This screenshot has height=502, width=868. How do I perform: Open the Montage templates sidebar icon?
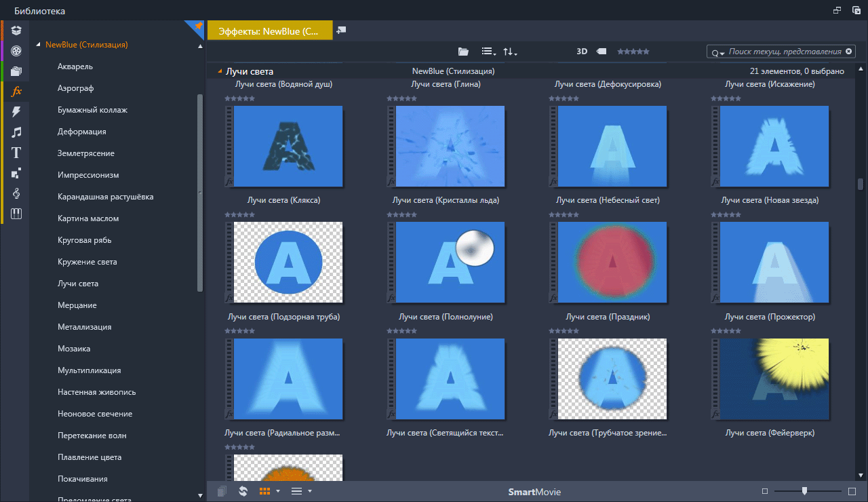click(16, 173)
